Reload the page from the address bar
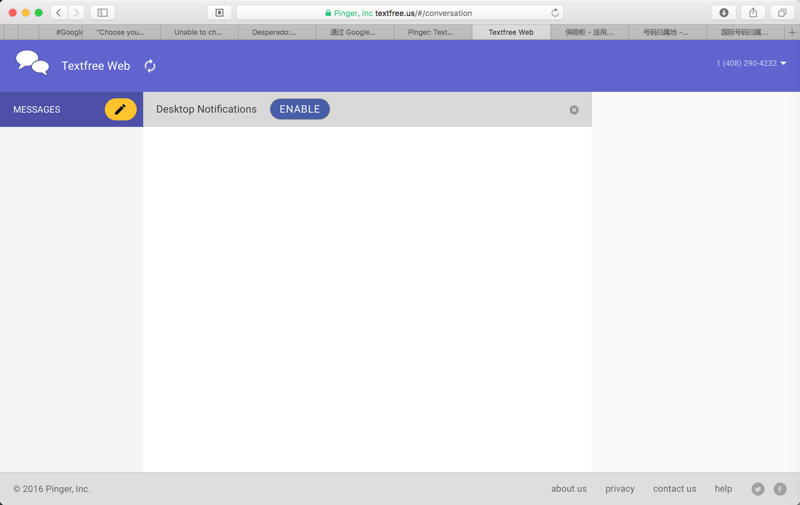Viewport: 800px width, 505px height. click(555, 13)
